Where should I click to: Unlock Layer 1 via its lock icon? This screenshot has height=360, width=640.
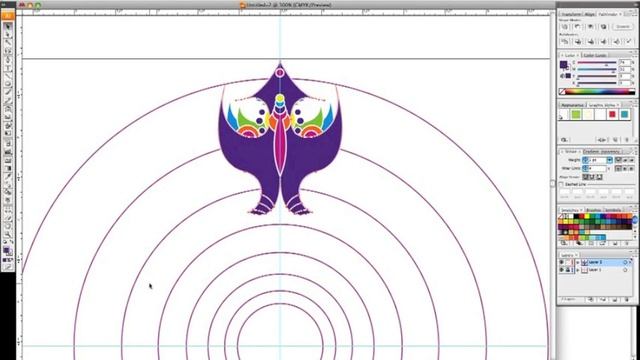coord(568,270)
